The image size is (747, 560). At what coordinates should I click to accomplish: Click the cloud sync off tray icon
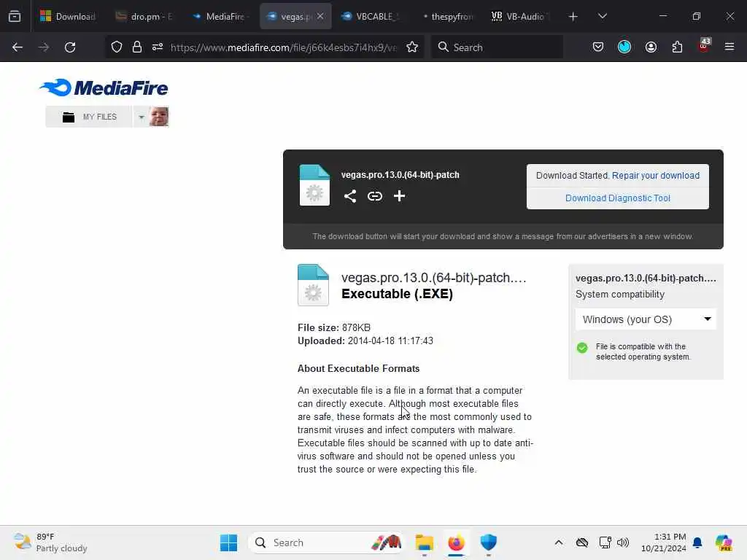click(581, 542)
